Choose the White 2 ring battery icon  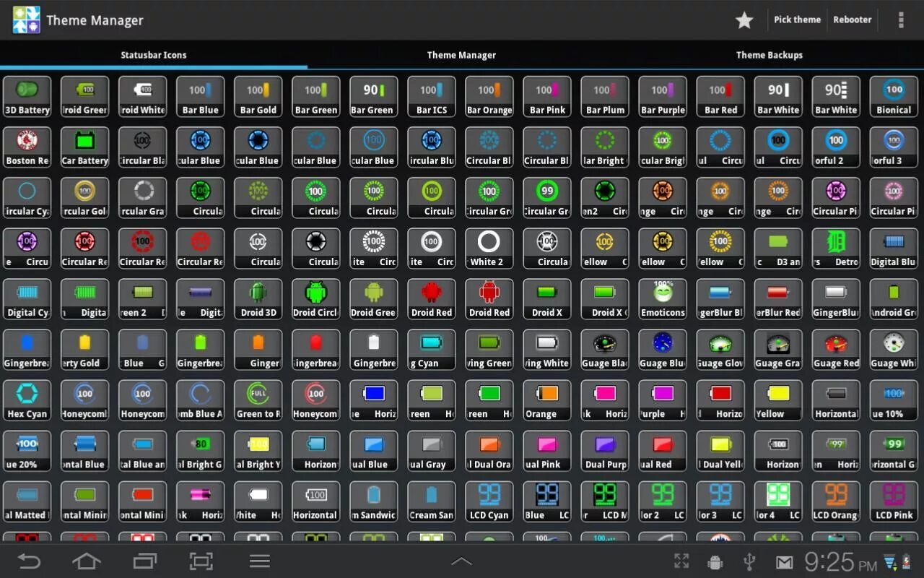pyautogui.click(x=489, y=249)
